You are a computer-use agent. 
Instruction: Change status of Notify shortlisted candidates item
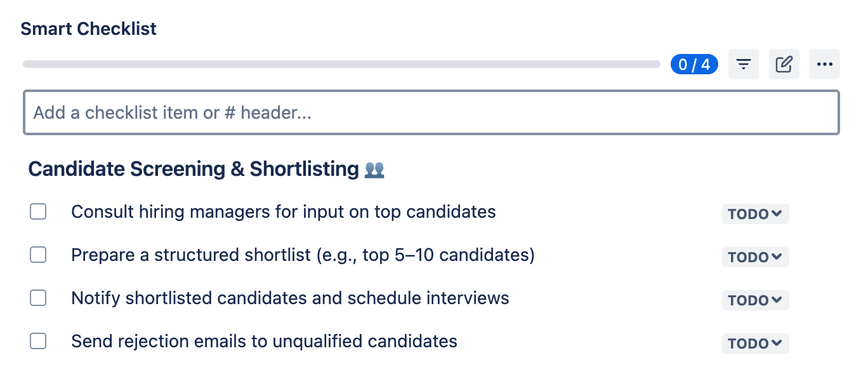(x=755, y=300)
